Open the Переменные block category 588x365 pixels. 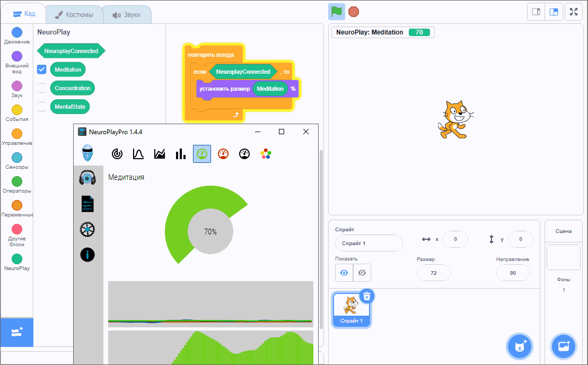click(x=17, y=209)
